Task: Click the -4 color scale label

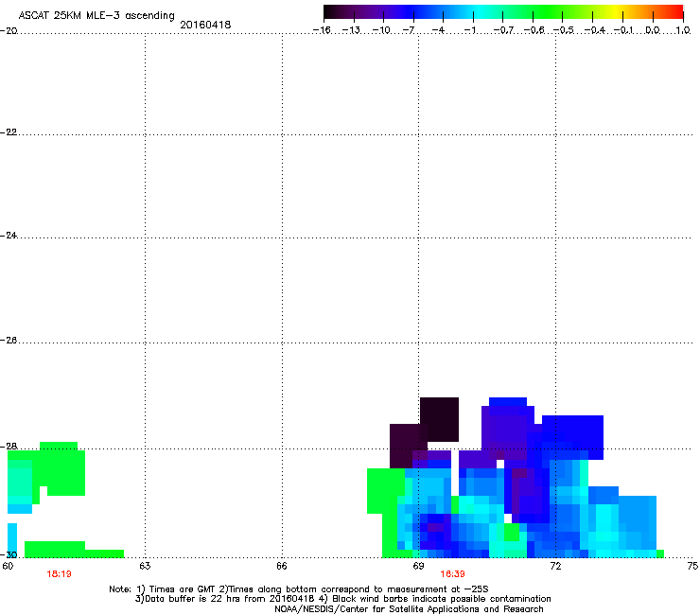Action: coord(438,30)
